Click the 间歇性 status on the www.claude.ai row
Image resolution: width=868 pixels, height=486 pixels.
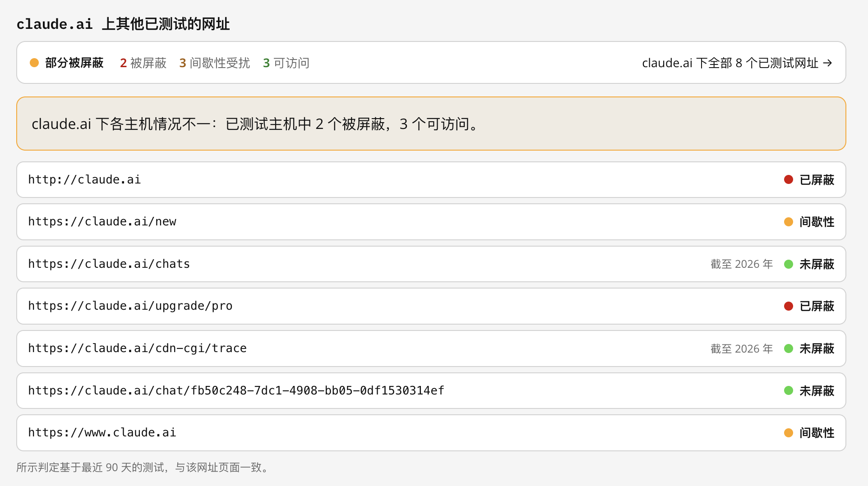click(x=817, y=433)
